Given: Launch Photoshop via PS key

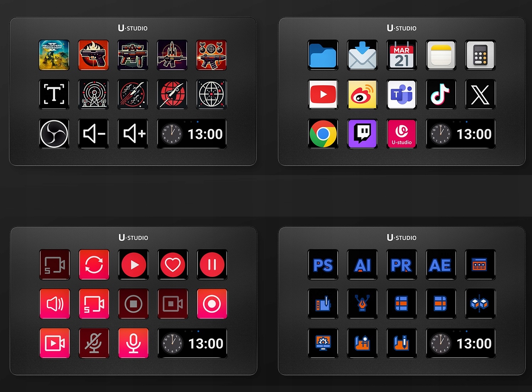Looking at the screenshot, I should (323, 265).
